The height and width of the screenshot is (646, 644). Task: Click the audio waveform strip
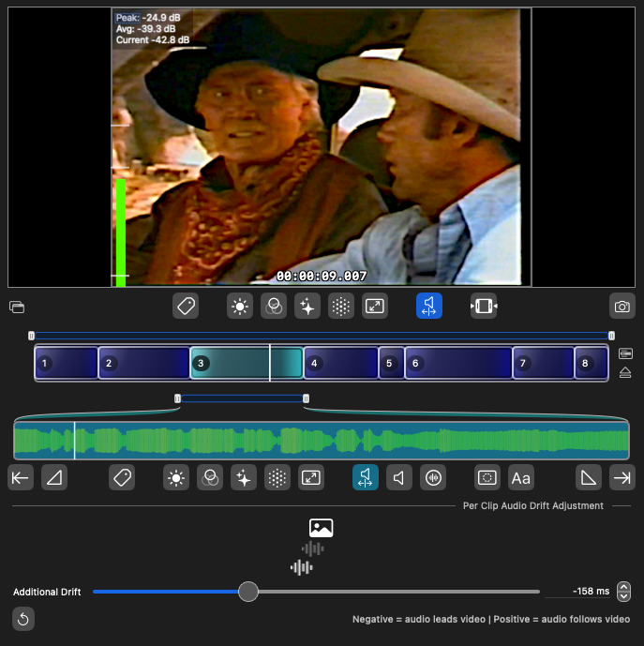[322, 441]
